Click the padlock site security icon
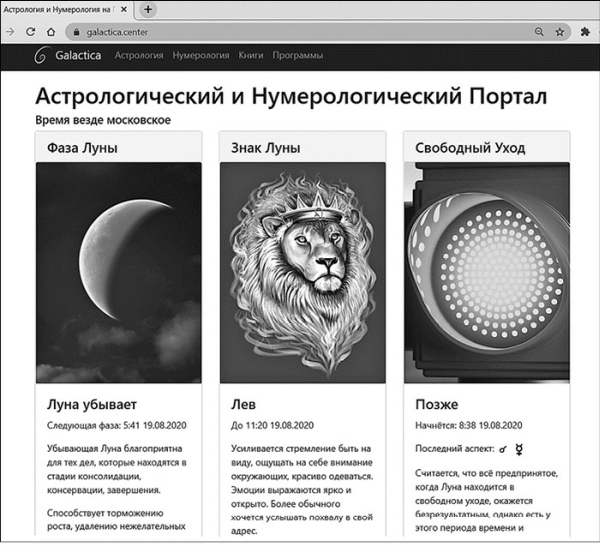This screenshot has width=600, height=545. coord(74,31)
